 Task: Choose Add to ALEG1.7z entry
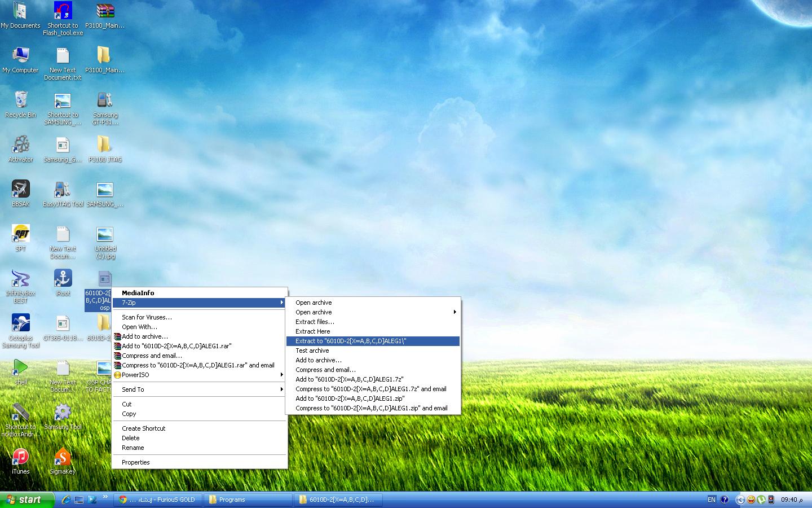pos(373,379)
